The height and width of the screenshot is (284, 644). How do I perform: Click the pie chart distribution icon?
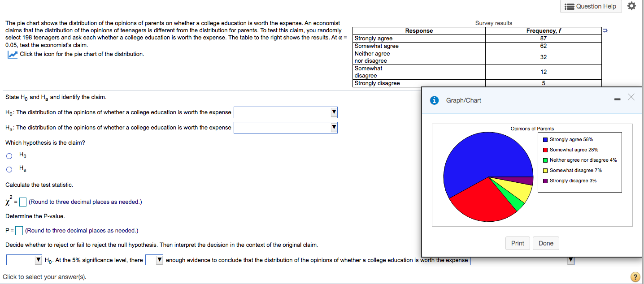click(12, 54)
